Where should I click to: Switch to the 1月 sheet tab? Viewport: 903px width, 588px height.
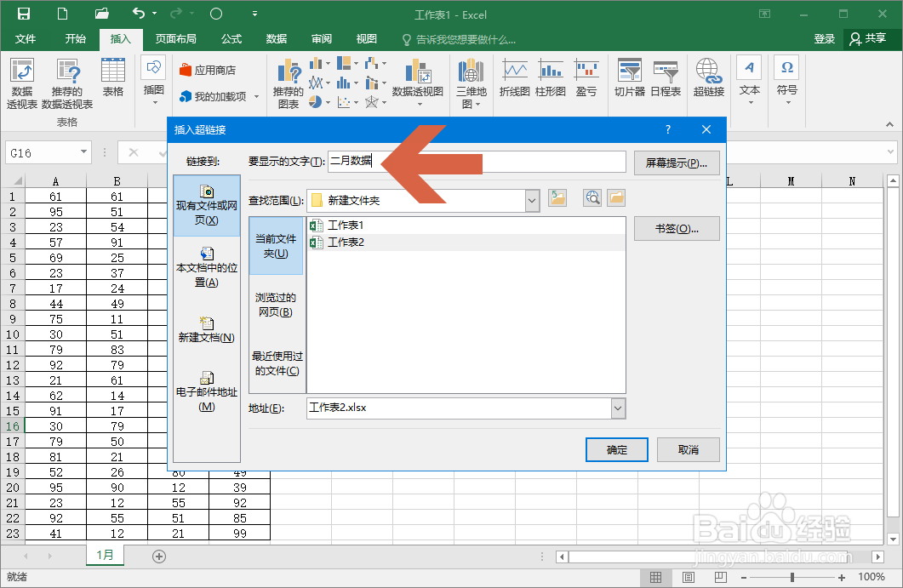tap(105, 554)
